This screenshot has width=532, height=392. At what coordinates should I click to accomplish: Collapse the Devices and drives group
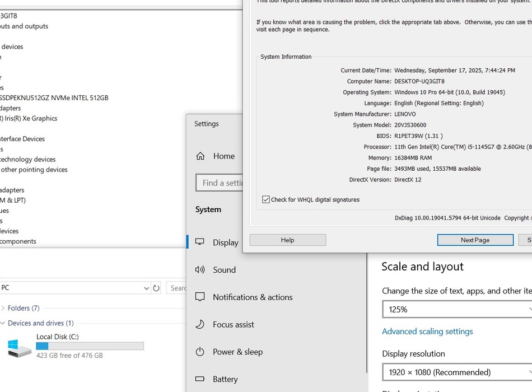pyautogui.click(x=3, y=323)
